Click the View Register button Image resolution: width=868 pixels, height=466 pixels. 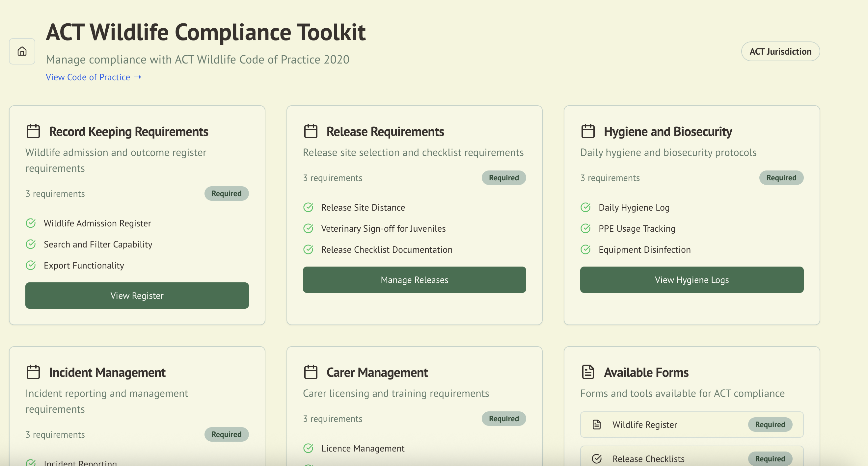(x=137, y=296)
